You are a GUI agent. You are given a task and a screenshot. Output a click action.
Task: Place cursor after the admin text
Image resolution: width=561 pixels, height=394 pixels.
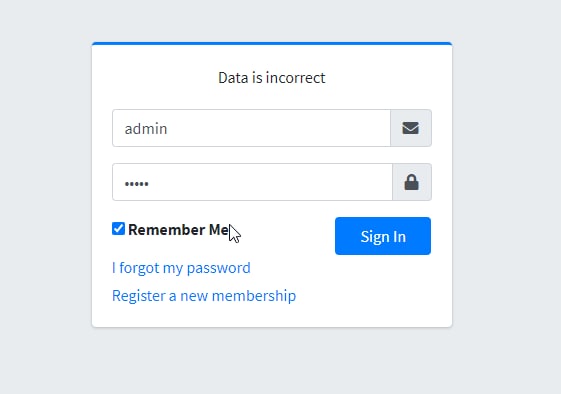pos(168,128)
